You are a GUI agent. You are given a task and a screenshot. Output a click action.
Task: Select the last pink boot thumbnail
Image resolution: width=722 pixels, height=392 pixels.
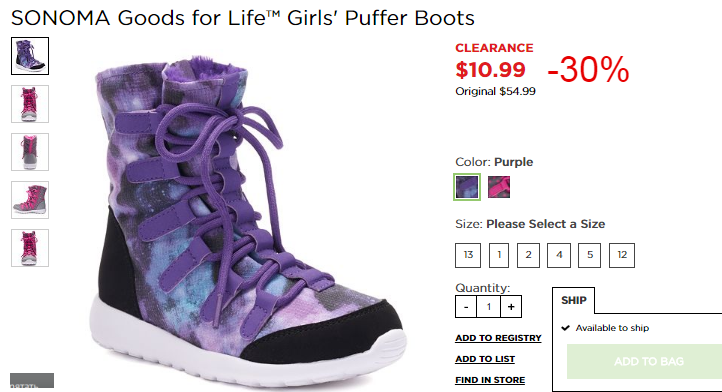30,248
